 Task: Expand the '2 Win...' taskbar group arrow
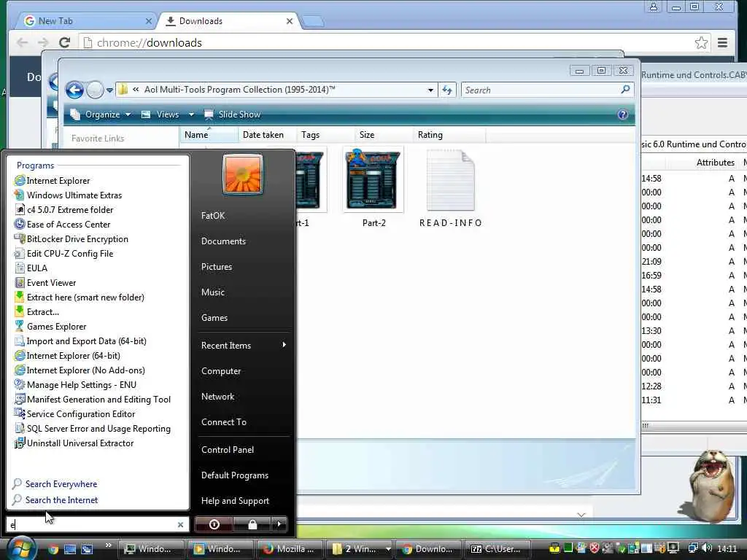(388, 549)
